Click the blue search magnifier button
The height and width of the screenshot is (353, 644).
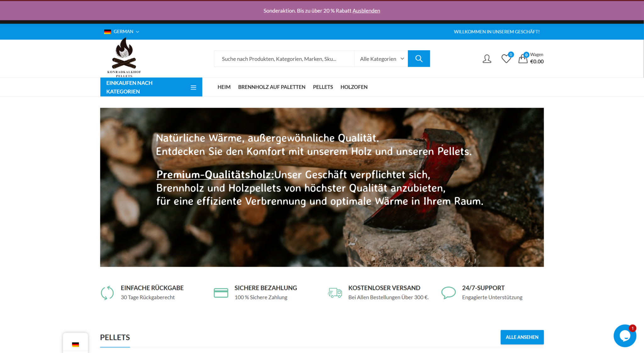coord(419,58)
